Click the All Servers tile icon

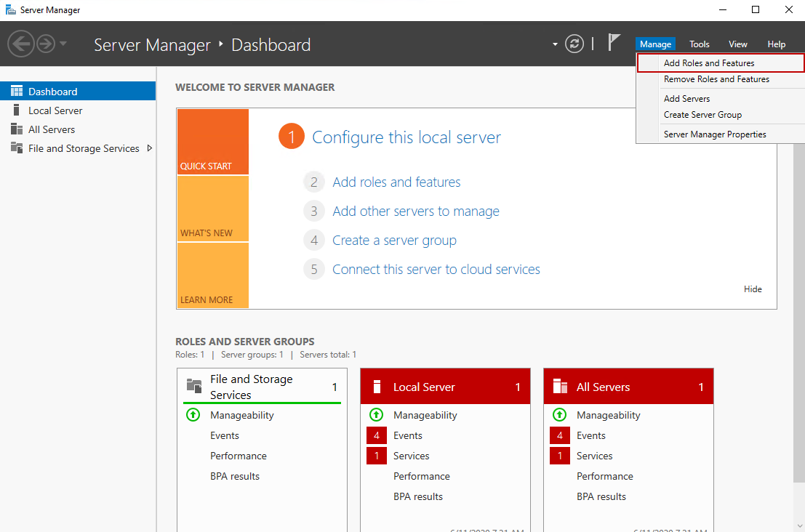pyautogui.click(x=561, y=386)
